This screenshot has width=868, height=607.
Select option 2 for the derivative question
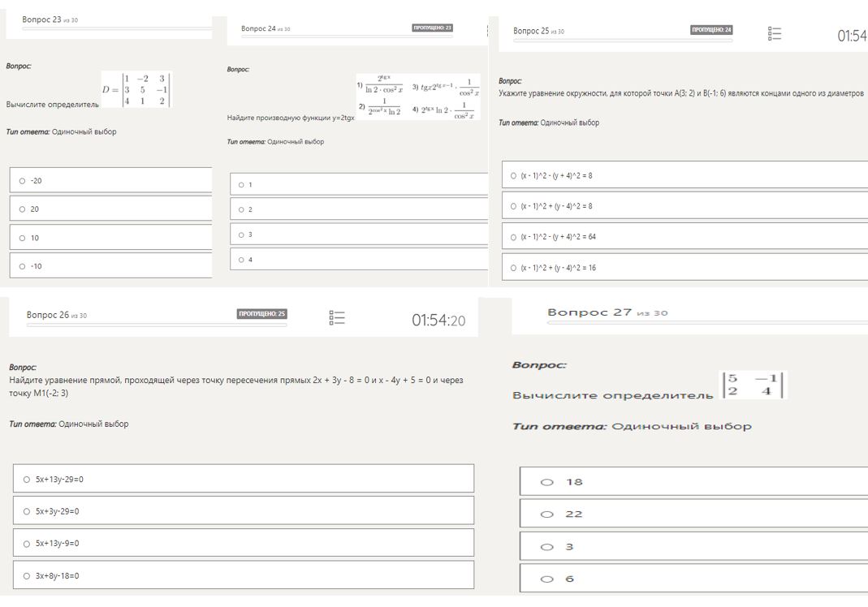coord(241,209)
